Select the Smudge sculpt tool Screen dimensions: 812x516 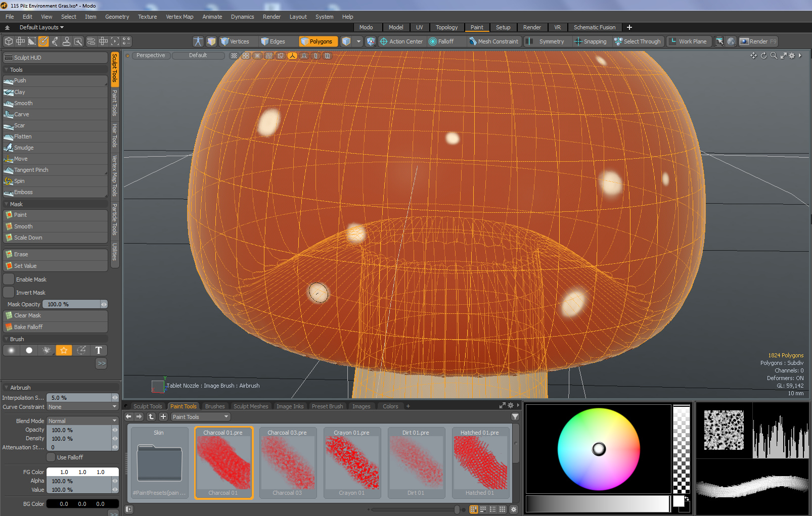pyautogui.click(x=24, y=148)
